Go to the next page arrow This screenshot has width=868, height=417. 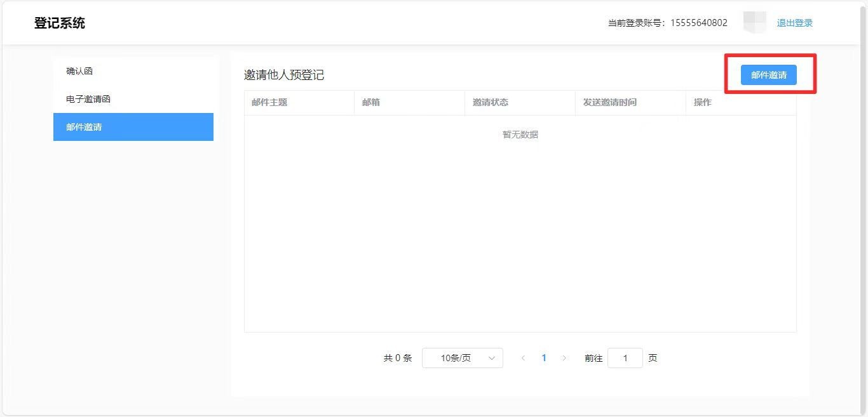(x=564, y=358)
